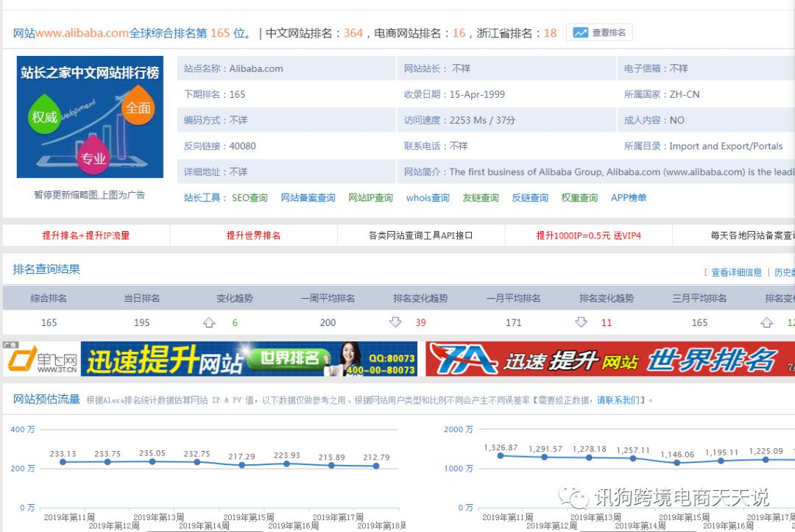
Task: Click the 综合排名 column header
Action: [48, 299]
